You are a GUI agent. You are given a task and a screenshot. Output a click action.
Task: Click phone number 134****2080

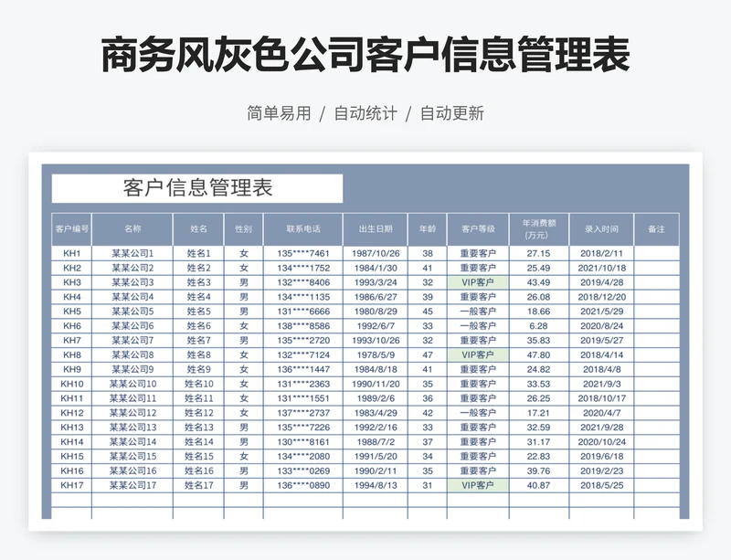303,457
